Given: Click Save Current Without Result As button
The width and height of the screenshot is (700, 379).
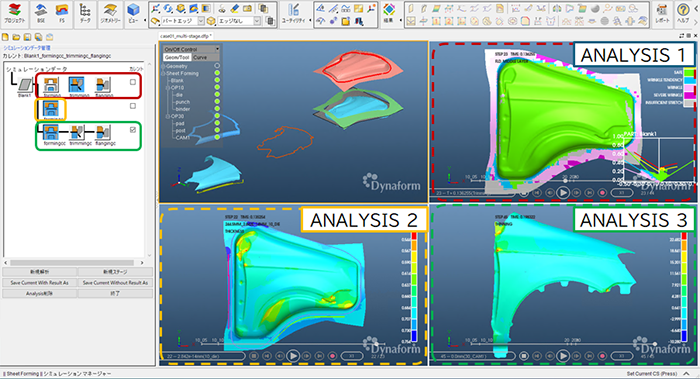Looking at the screenshot, I should tap(115, 283).
